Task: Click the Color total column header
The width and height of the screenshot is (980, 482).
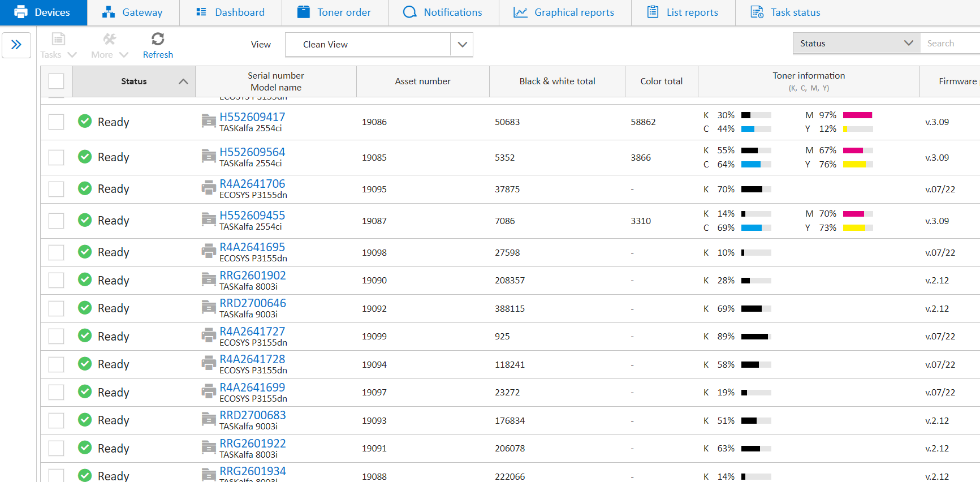Action: (662, 81)
